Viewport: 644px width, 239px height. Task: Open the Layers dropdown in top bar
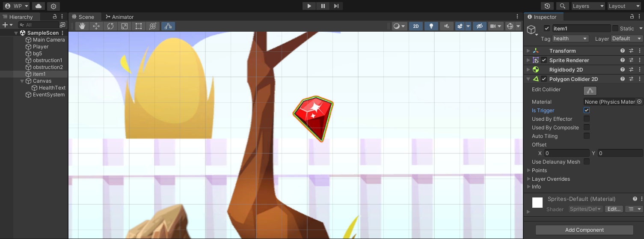tap(588, 6)
